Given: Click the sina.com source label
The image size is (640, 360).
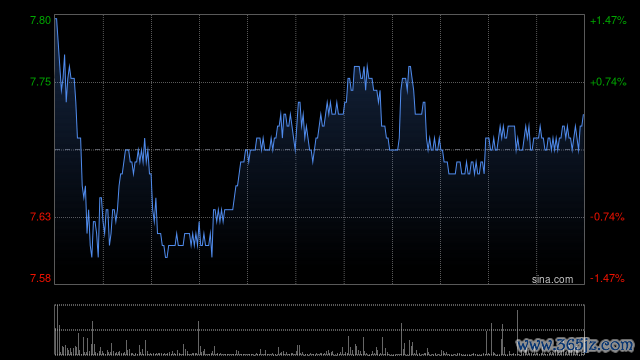Looking at the screenshot, I should [552, 280].
